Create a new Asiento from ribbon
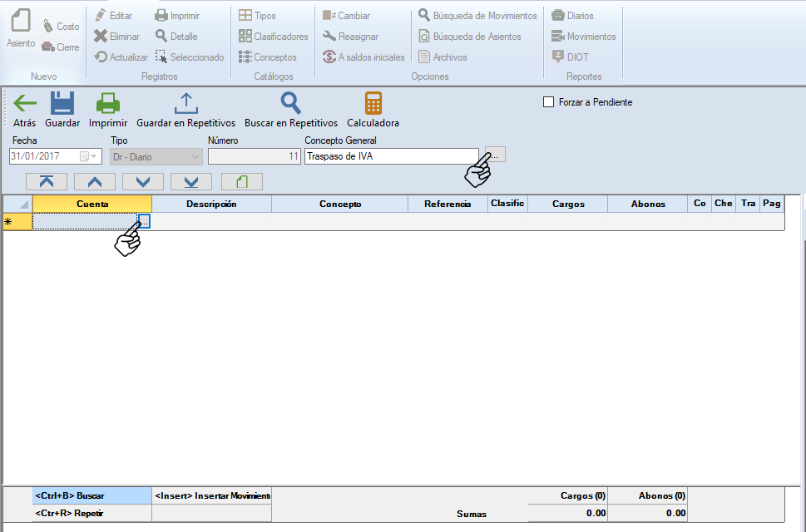Viewport: 806px width, 532px height. tap(21, 29)
